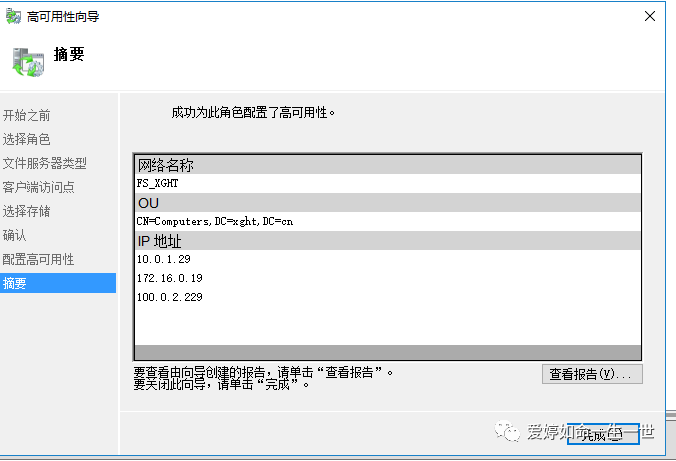Click the 成功为此角色配置了高可用性 message
The width and height of the screenshot is (676, 461).
(253, 113)
